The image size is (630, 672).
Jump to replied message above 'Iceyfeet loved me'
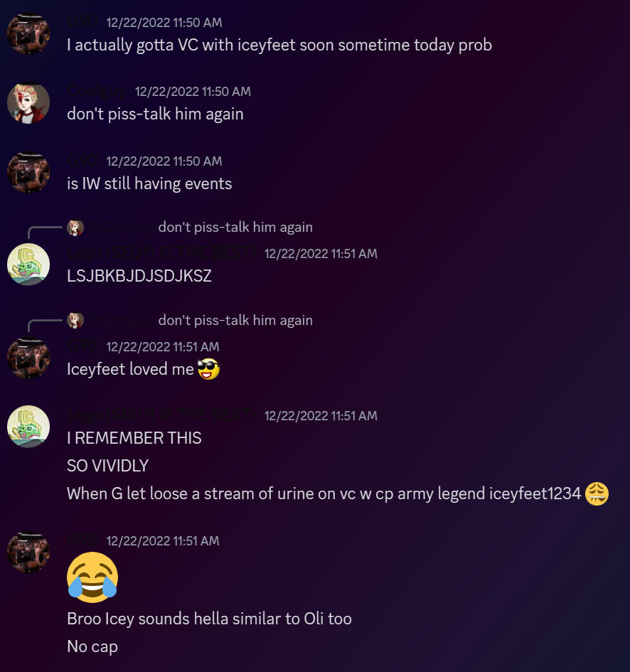[235, 320]
